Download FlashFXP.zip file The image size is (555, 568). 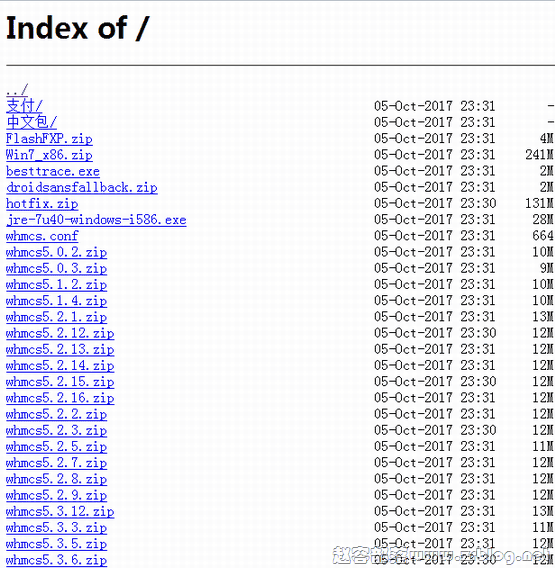click(x=49, y=139)
